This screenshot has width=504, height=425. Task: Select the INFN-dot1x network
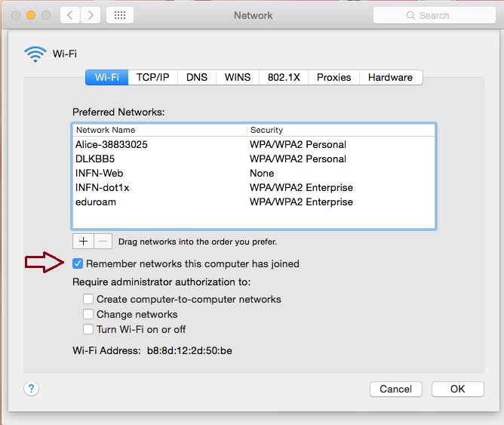(254, 187)
